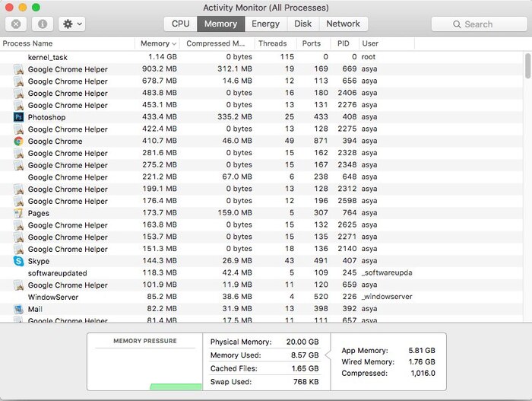The width and height of the screenshot is (532, 401).
Task: Click the quit process stop icon
Action: click(16, 24)
